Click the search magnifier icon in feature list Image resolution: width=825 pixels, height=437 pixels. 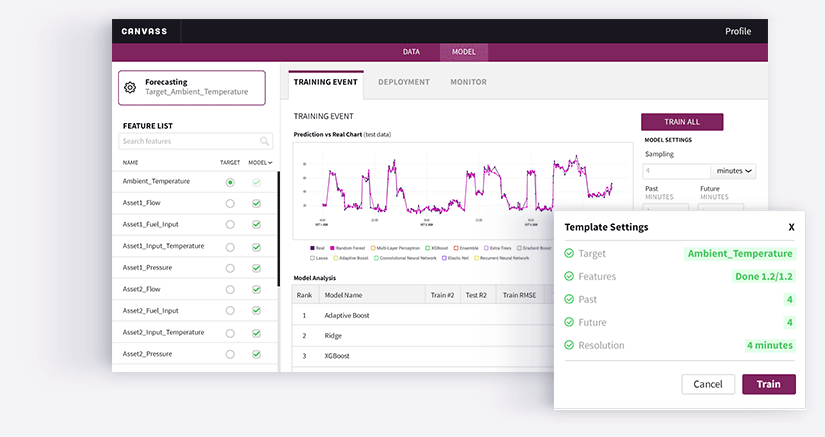[x=265, y=142]
